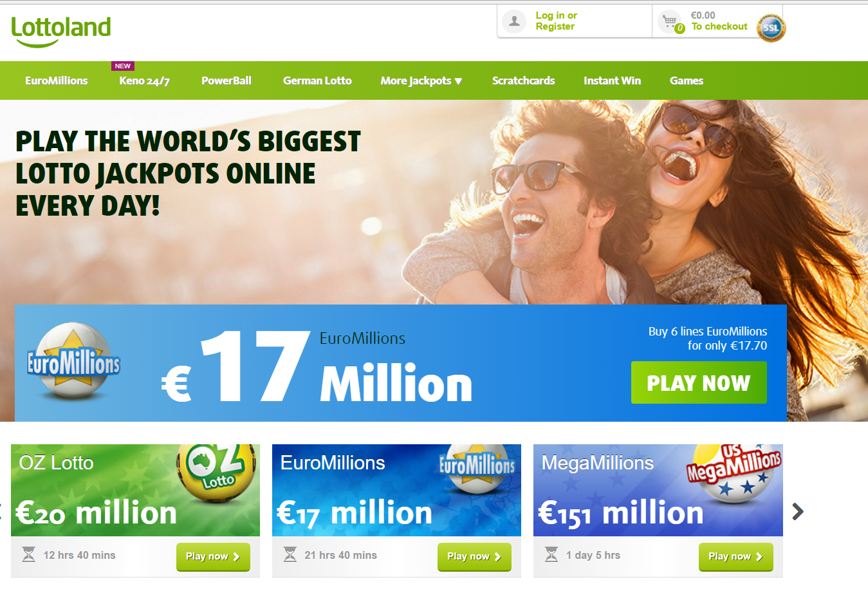Screen dimensions: 868x602
Task: Click the Lottoland logo
Action: (x=61, y=32)
